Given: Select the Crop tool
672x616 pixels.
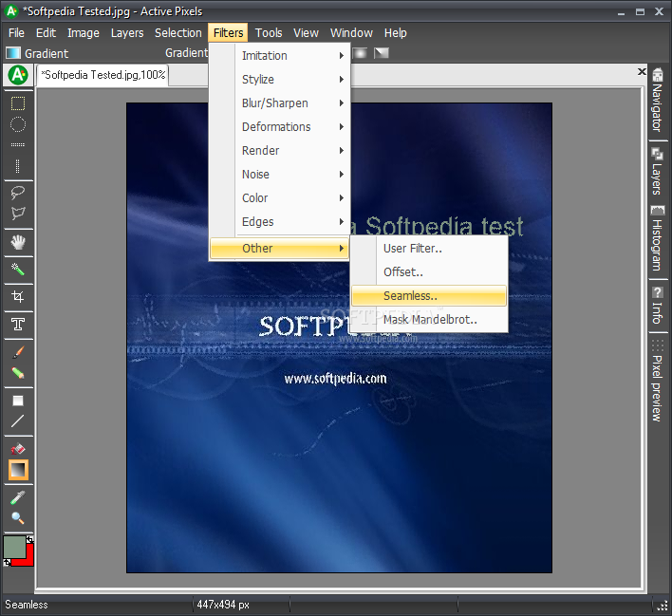Looking at the screenshot, I should coord(18,297).
